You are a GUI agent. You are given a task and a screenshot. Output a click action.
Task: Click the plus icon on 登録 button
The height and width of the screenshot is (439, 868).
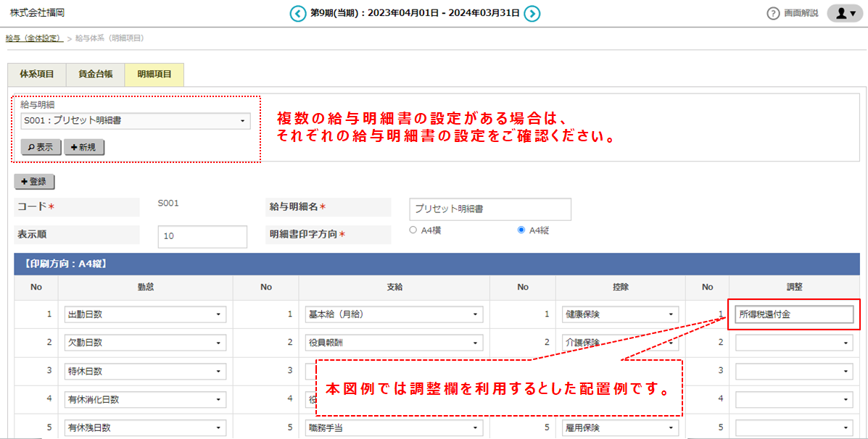tap(24, 182)
